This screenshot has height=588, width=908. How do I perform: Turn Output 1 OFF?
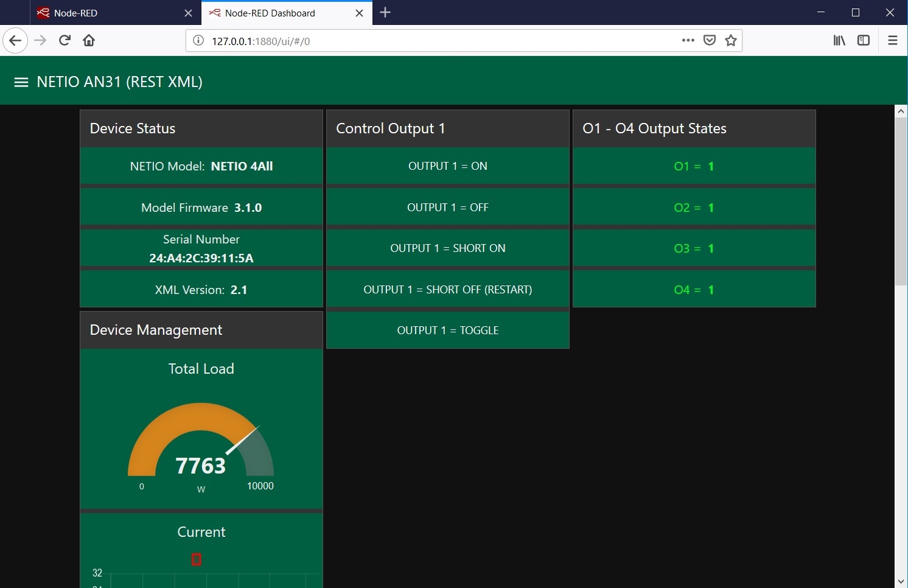[x=448, y=208]
